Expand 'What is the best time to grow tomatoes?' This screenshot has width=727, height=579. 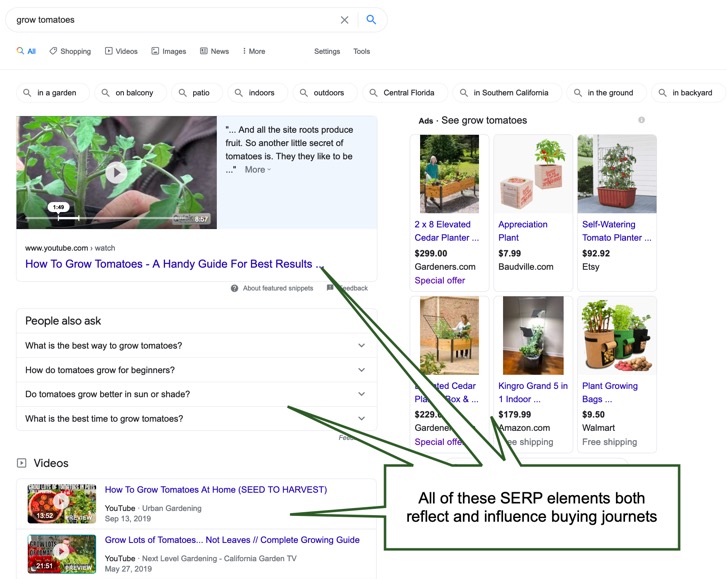196,419
